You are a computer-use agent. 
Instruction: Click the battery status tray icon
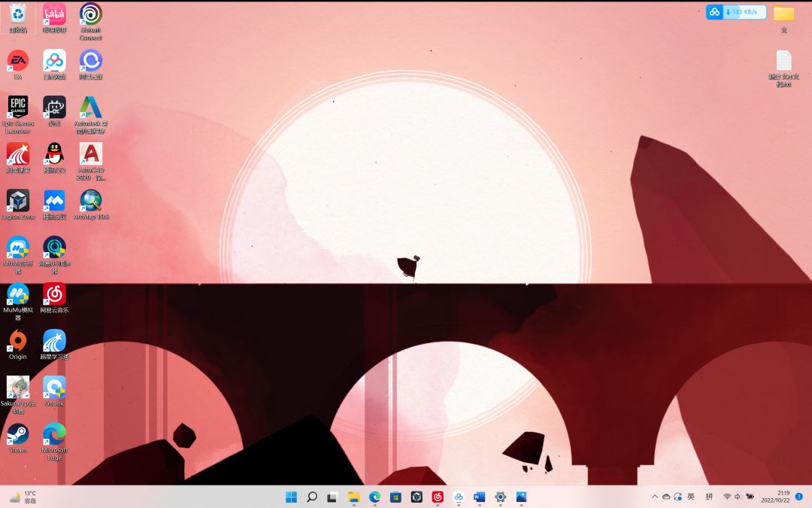click(750, 497)
